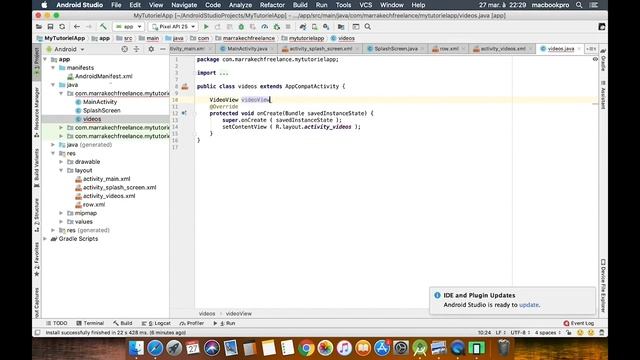The width and height of the screenshot is (640, 360).
Task: Click the update link in notification
Action: point(529,305)
